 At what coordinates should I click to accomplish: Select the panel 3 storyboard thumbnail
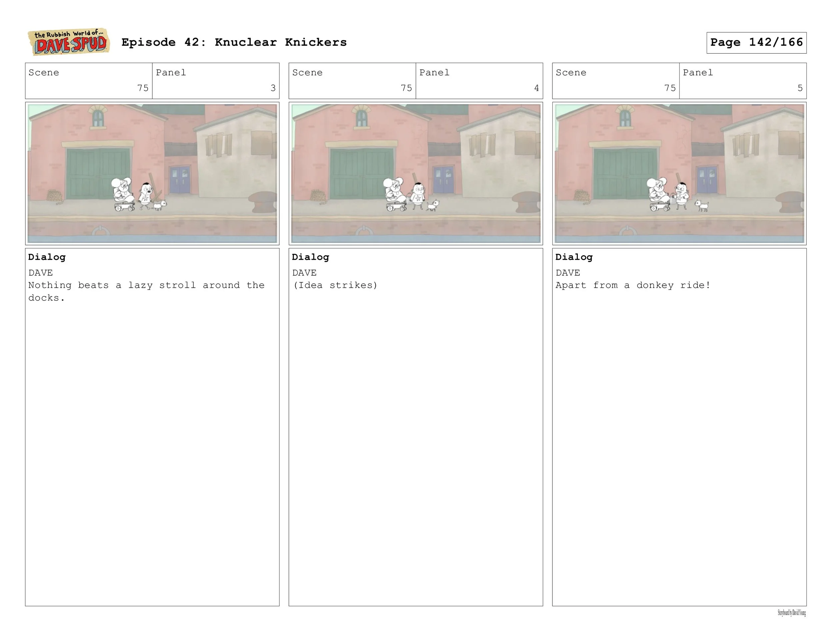[x=152, y=173]
